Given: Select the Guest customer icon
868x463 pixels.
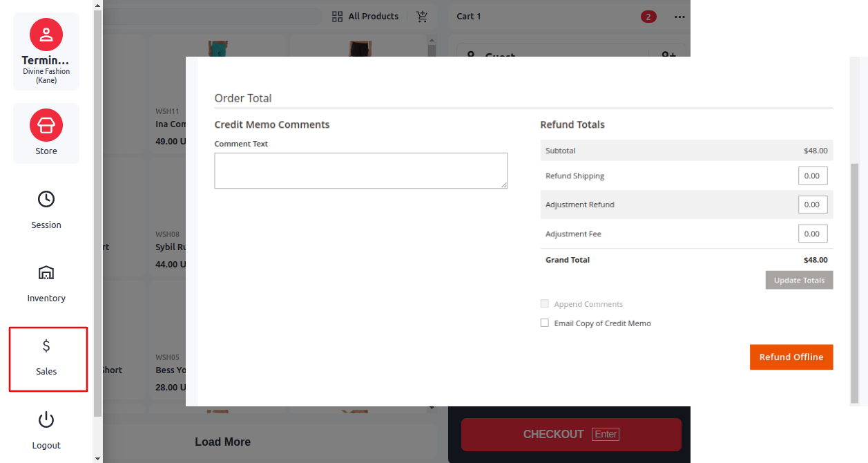Looking at the screenshot, I should (472, 57).
